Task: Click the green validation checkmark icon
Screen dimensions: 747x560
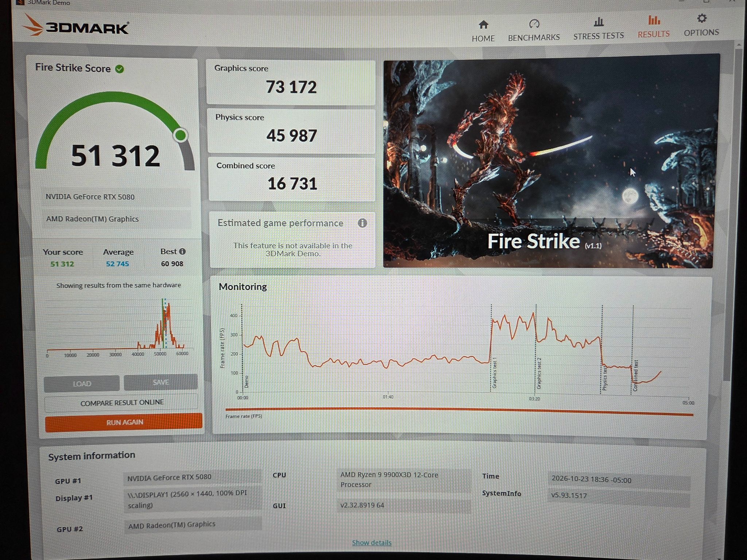Action: tap(119, 69)
